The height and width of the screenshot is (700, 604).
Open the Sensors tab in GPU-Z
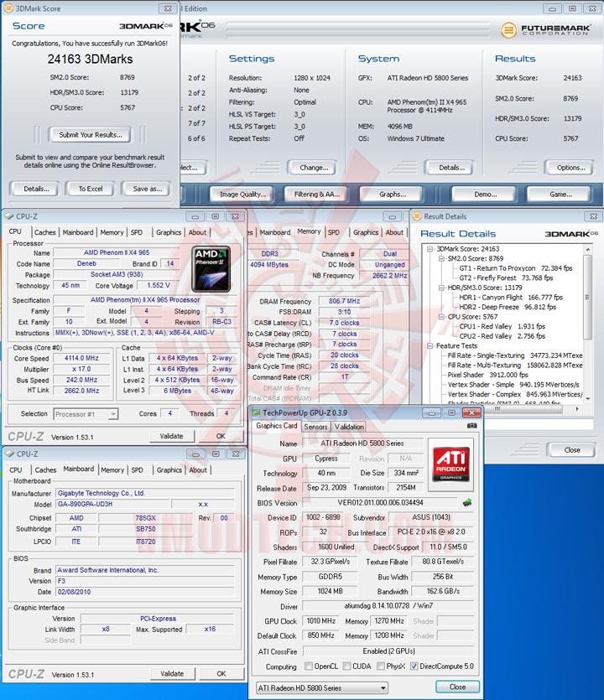pos(315,427)
